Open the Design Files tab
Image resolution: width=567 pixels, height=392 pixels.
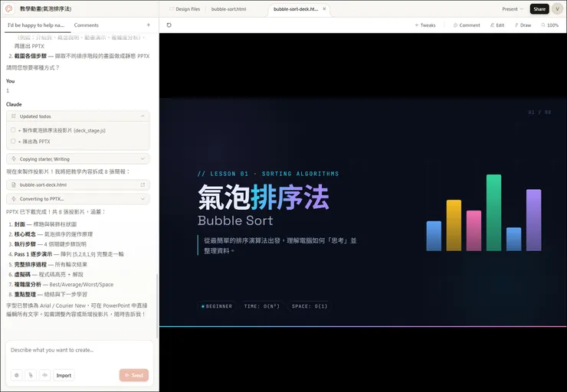click(x=185, y=9)
